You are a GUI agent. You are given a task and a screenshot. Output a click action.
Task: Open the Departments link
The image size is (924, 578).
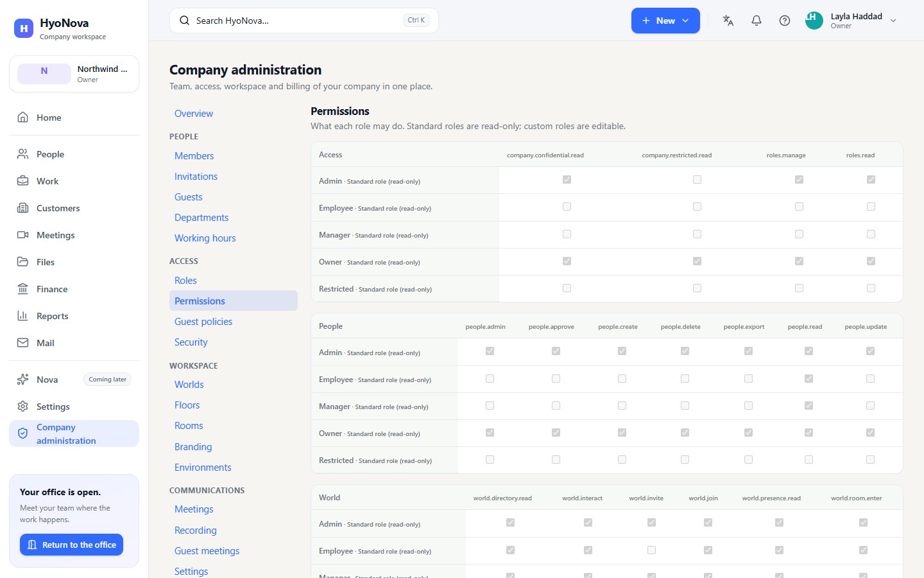(x=201, y=218)
